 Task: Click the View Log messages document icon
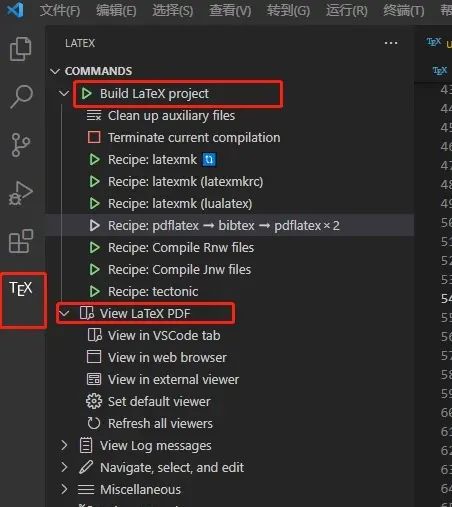point(86,445)
